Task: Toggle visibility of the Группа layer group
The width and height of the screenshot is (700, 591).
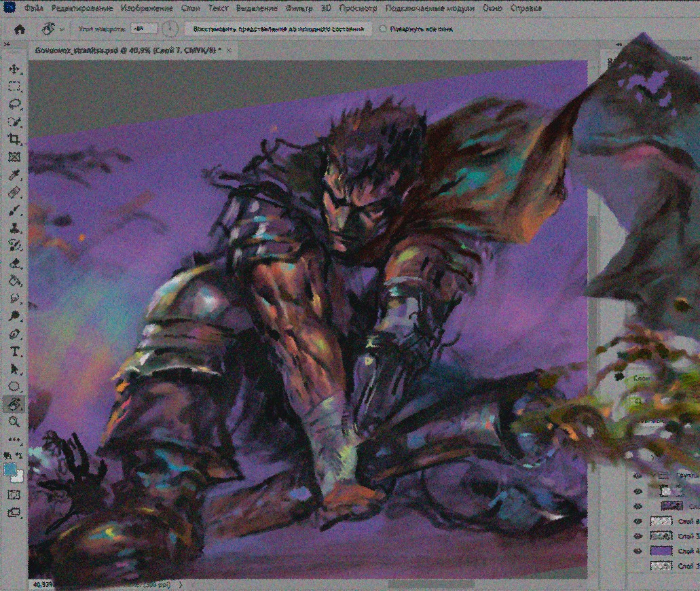Action: (x=638, y=476)
